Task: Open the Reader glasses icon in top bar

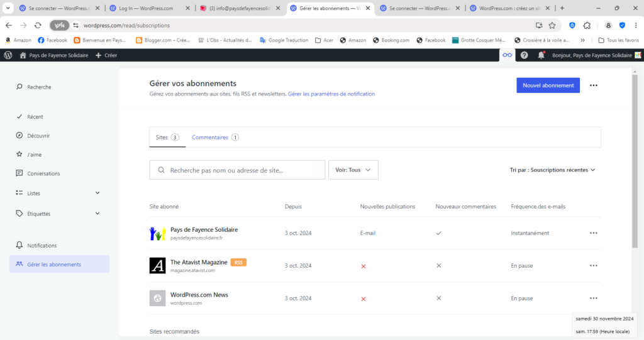Action: click(x=507, y=55)
